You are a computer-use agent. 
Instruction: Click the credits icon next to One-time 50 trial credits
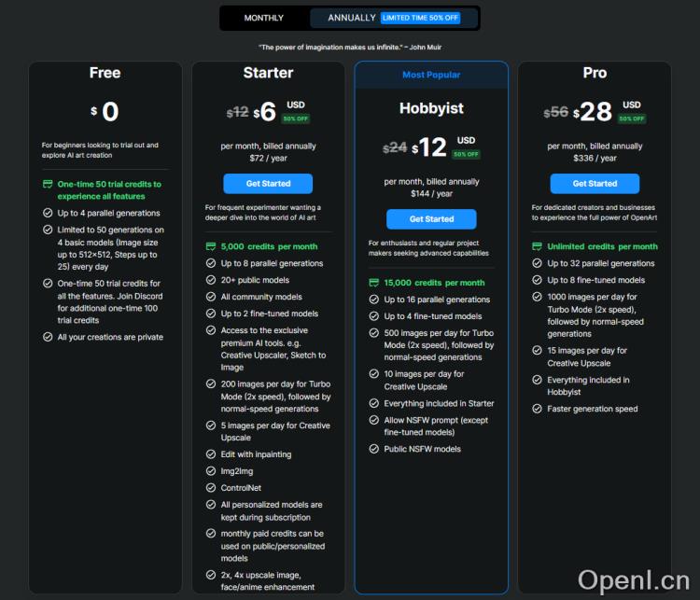coord(48,185)
